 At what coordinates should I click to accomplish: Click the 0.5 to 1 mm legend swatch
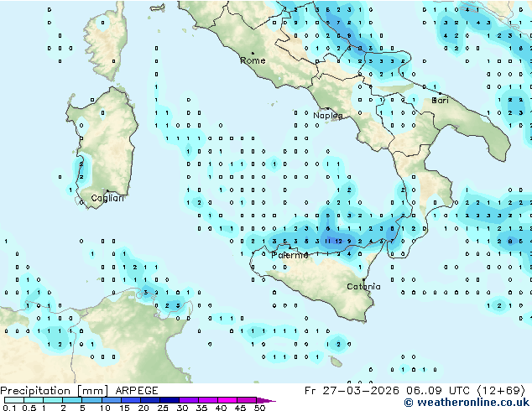tap(34, 400)
